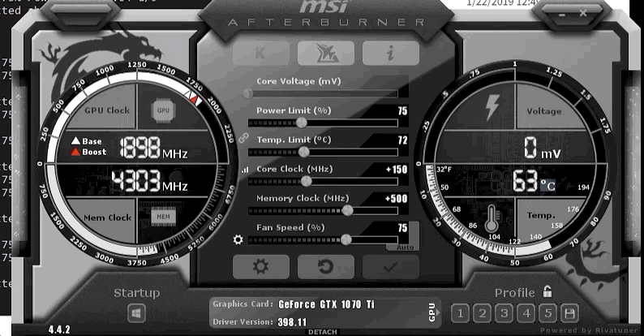
Task: Close the Afterburner window
Action: [583, 13]
